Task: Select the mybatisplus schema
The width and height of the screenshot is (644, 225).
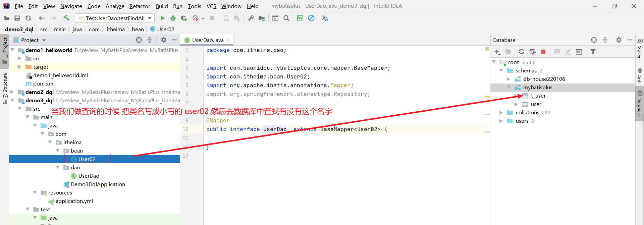Action: (x=538, y=87)
